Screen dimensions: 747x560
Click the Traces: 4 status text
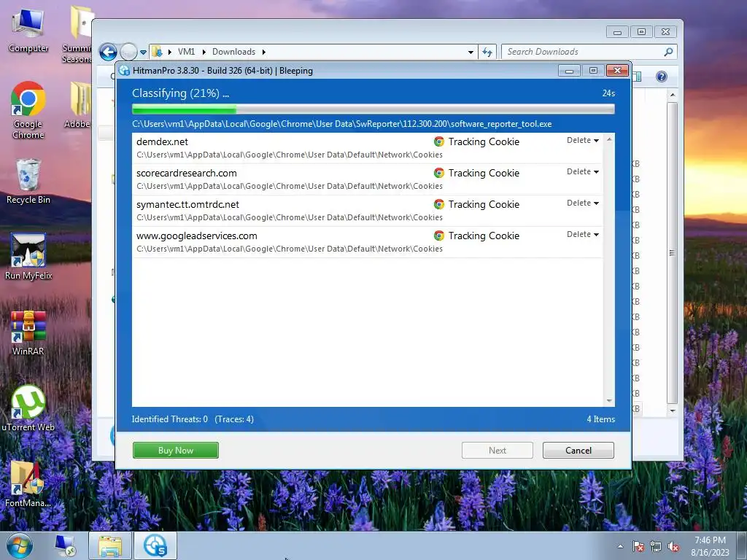(x=234, y=419)
